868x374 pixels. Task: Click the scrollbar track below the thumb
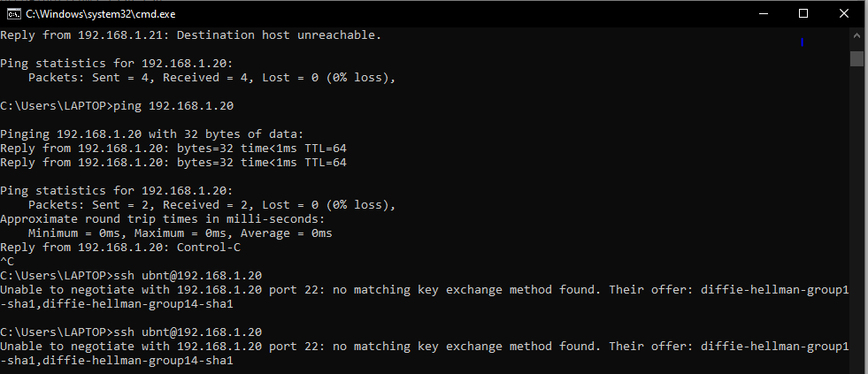click(x=856, y=221)
